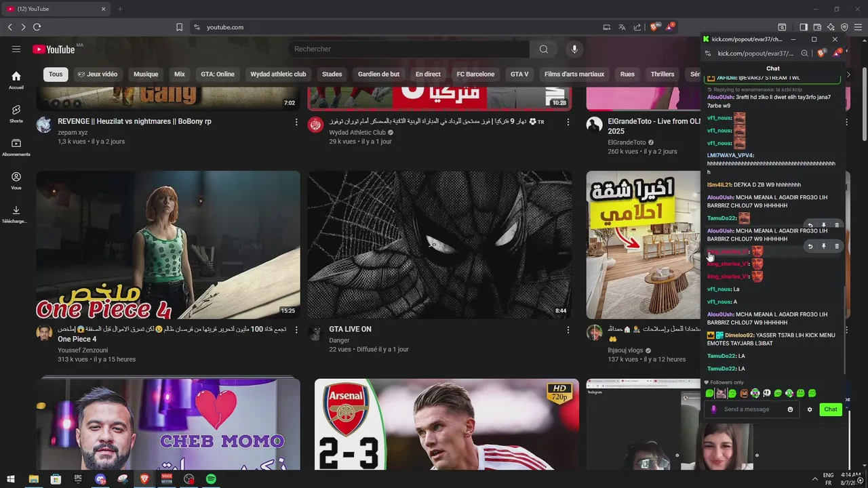Image resolution: width=868 pixels, height=488 pixels.
Task: Open browser main menu hamburger
Action: pyautogui.click(x=859, y=27)
